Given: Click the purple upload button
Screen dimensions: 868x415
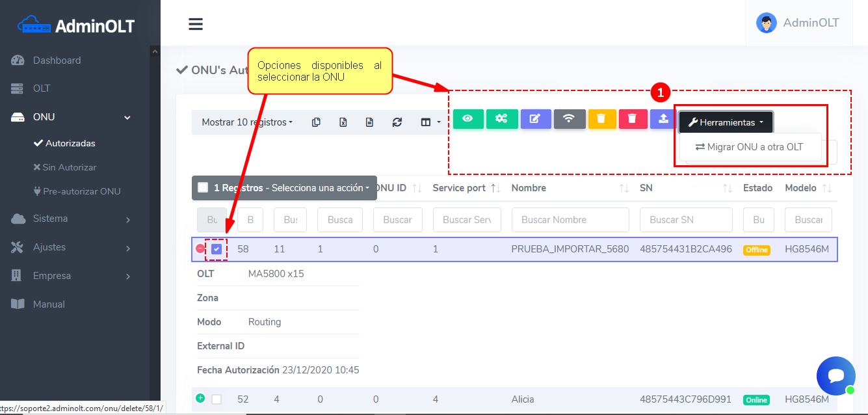Looking at the screenshot, I should click(x=663, y=118).
